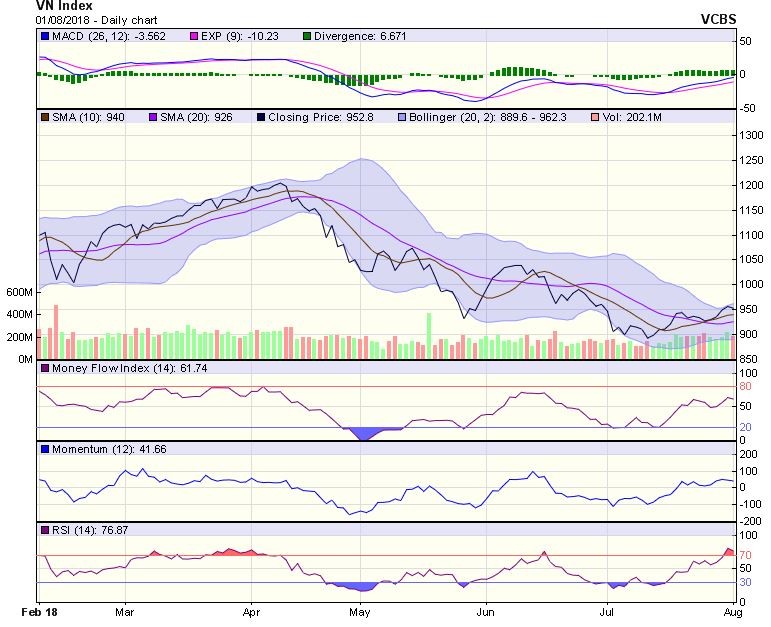The image size is (771, 627).
Task: Click the red 70 RSI overbought level label
Action: pos(746,555)
